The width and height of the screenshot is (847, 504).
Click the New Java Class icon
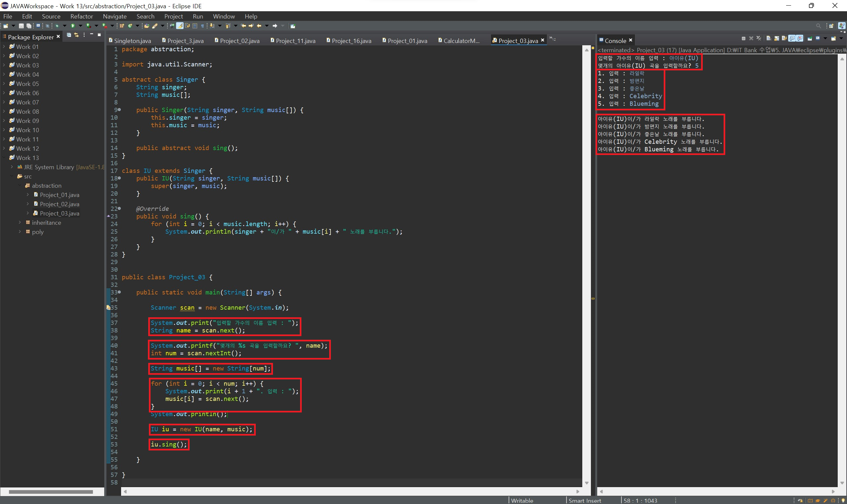pos(130,26)
